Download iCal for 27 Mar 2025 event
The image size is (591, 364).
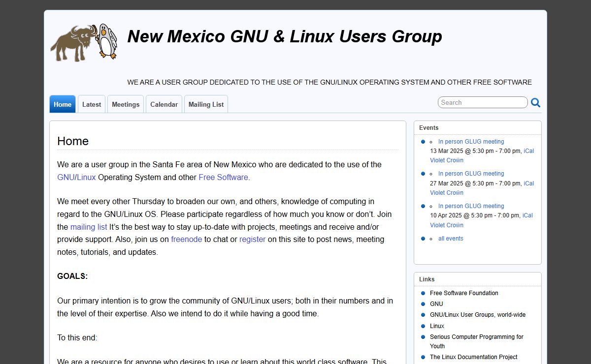click(x=528, y=183)
